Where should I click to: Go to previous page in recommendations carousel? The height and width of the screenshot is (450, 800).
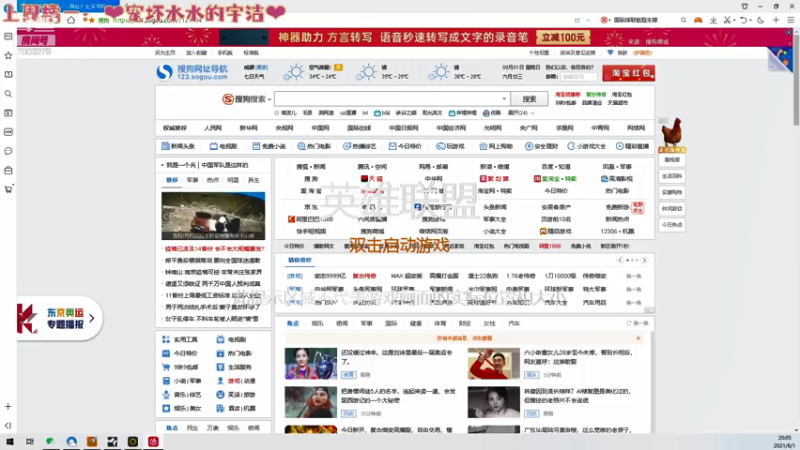click(620, 260)
